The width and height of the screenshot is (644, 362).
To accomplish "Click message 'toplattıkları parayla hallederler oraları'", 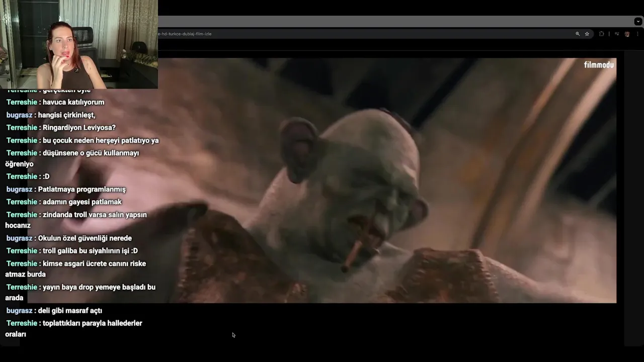I will 74,328.
